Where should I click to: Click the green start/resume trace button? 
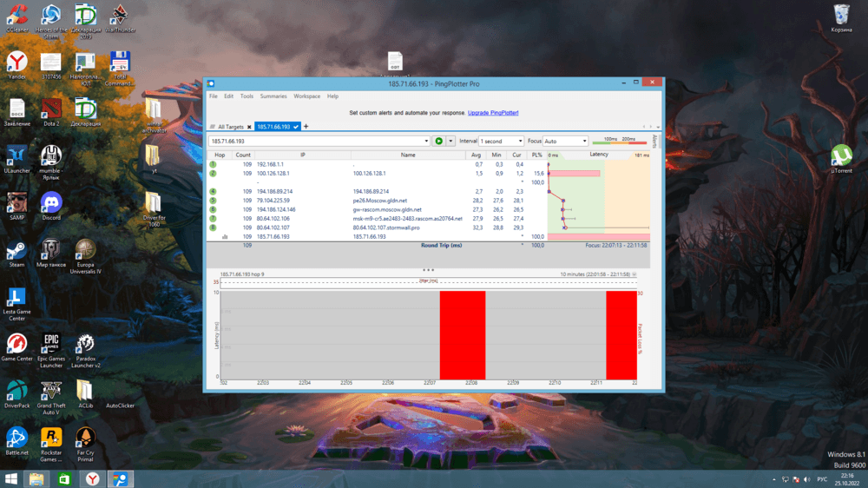439,141
